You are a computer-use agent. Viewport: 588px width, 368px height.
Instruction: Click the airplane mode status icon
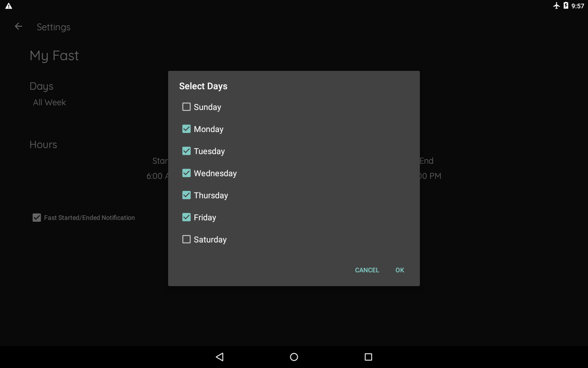coord(557,6)
